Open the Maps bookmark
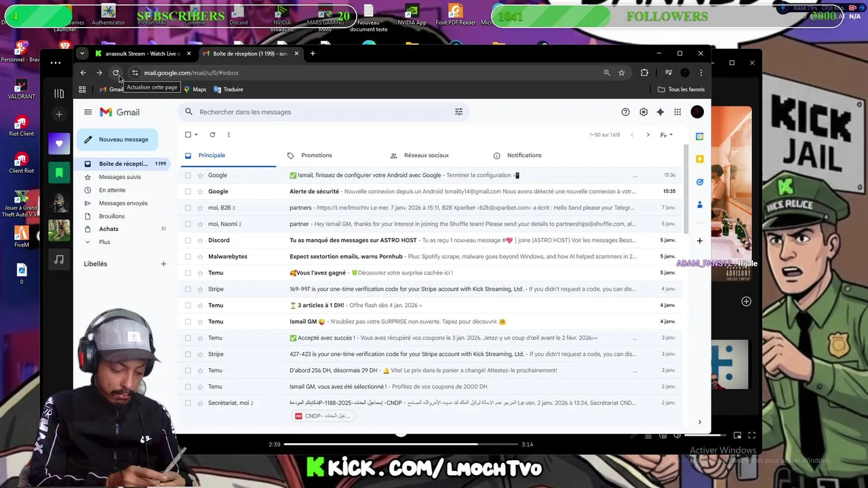Screen dimensions: 868x488 click(x=195, y=89)
